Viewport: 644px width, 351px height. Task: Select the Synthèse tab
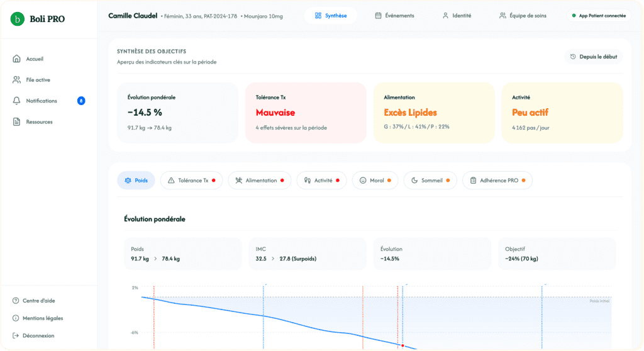331,16
